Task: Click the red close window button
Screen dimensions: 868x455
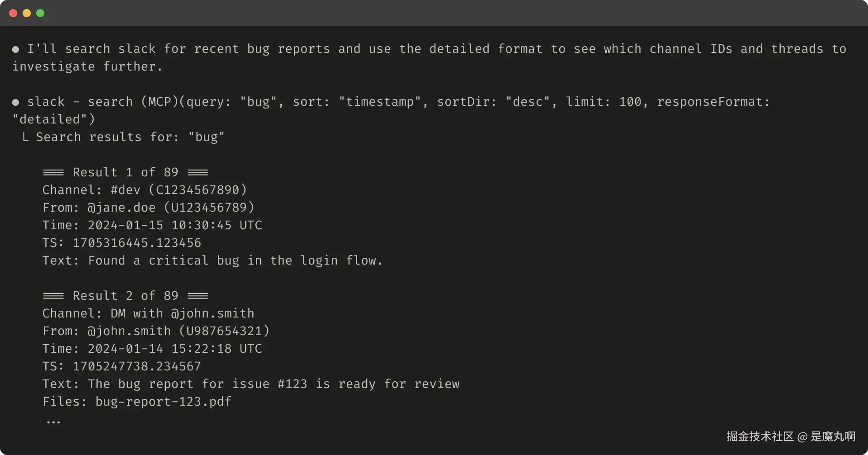Action: [13, 13]
